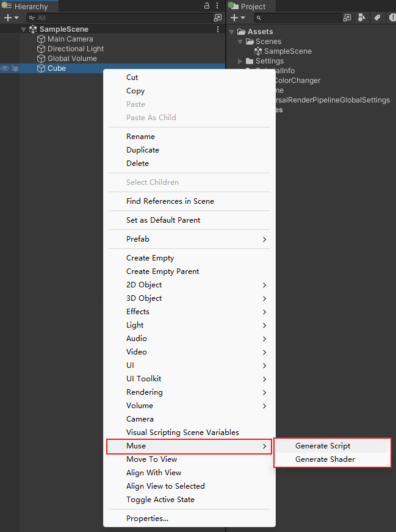Open the Hierarchy plus create dropdown
396x532 pixels.
[x=11, y=18]
